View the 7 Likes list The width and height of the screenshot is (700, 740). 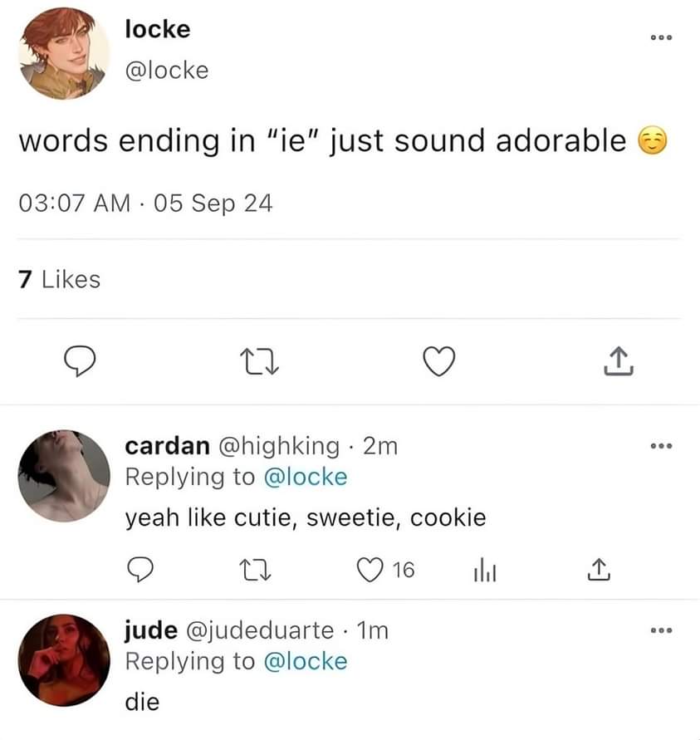point(59,280)
